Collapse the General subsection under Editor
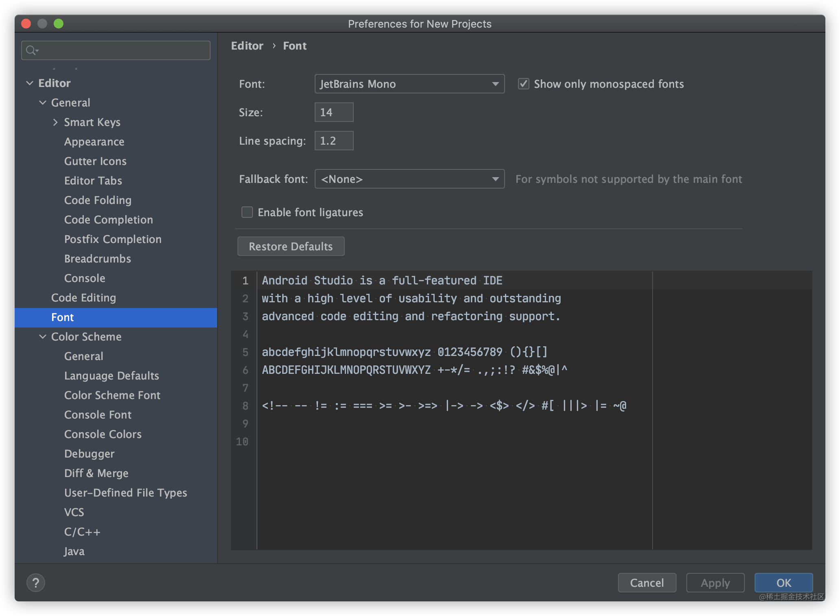Screen dimensions: 840x616 43,103
